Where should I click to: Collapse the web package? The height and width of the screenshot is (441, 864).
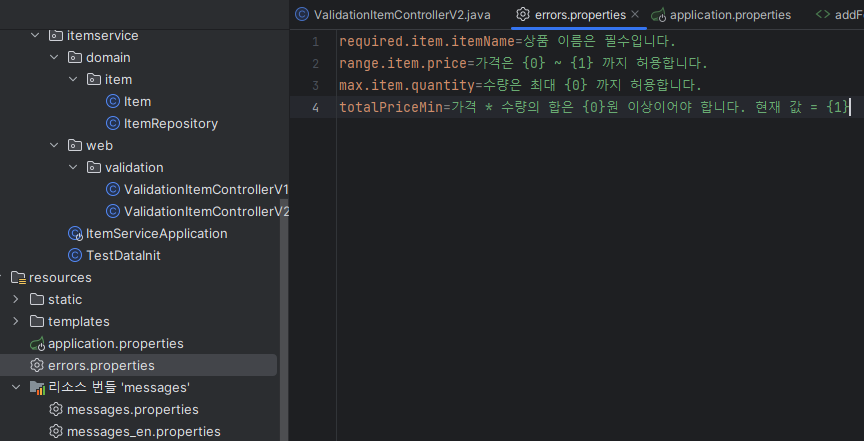54,146
